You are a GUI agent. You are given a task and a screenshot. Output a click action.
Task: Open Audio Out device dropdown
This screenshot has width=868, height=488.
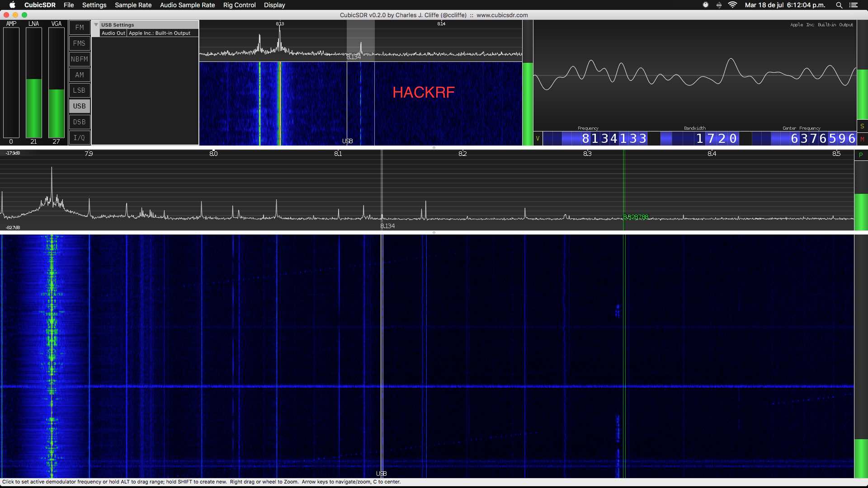point(163,33)
